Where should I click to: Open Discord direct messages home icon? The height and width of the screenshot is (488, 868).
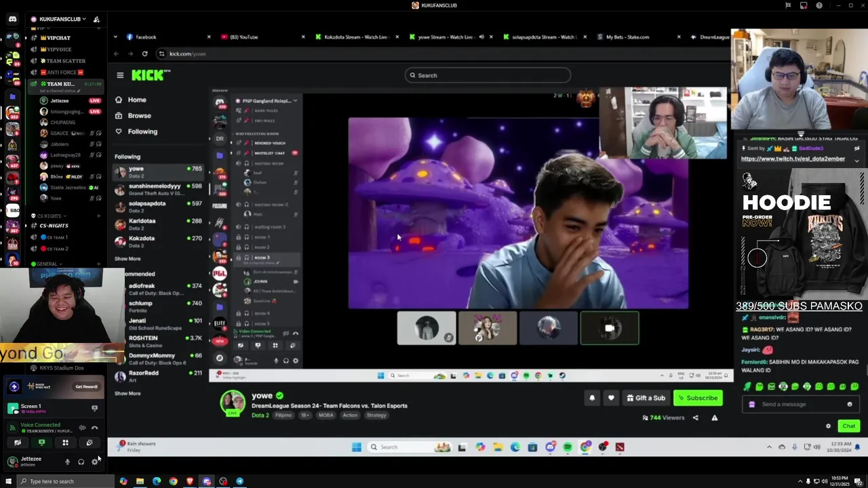12,19
